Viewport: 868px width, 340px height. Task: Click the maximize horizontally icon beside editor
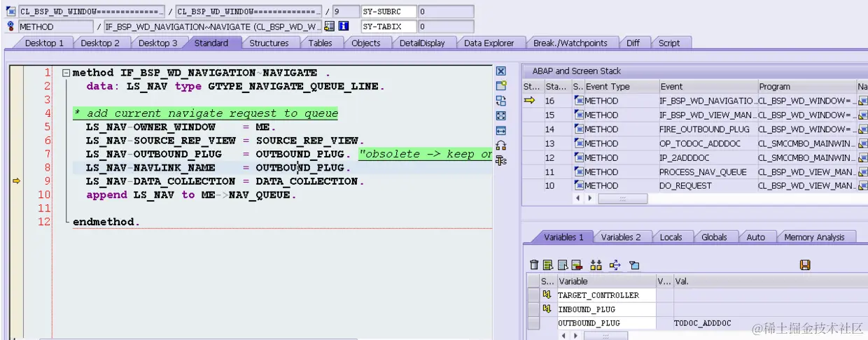point(500,131)
